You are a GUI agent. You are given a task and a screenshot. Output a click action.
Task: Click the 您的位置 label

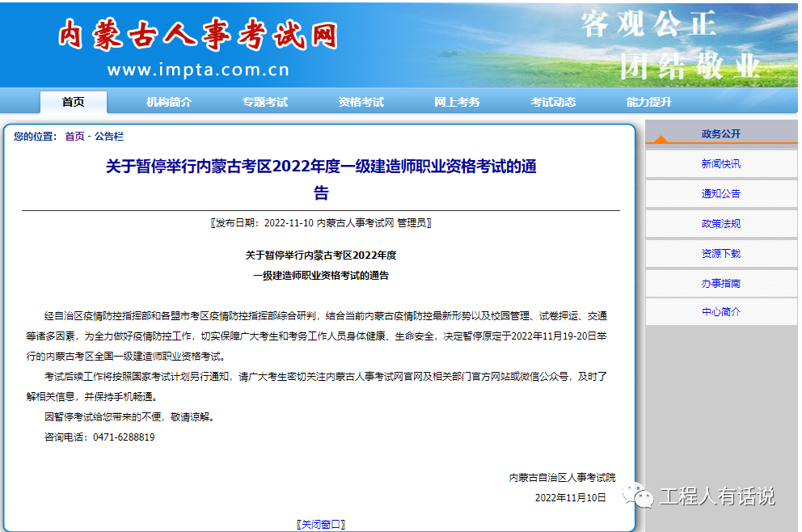[35, 136]
